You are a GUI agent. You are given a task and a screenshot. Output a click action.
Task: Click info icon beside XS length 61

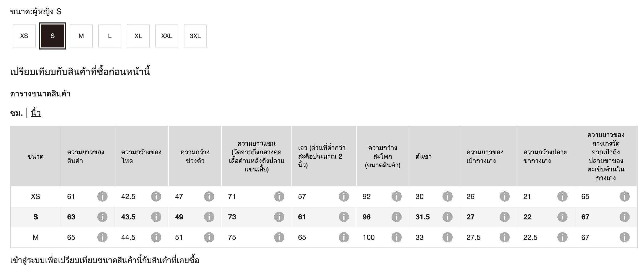(x=102, y=196)
